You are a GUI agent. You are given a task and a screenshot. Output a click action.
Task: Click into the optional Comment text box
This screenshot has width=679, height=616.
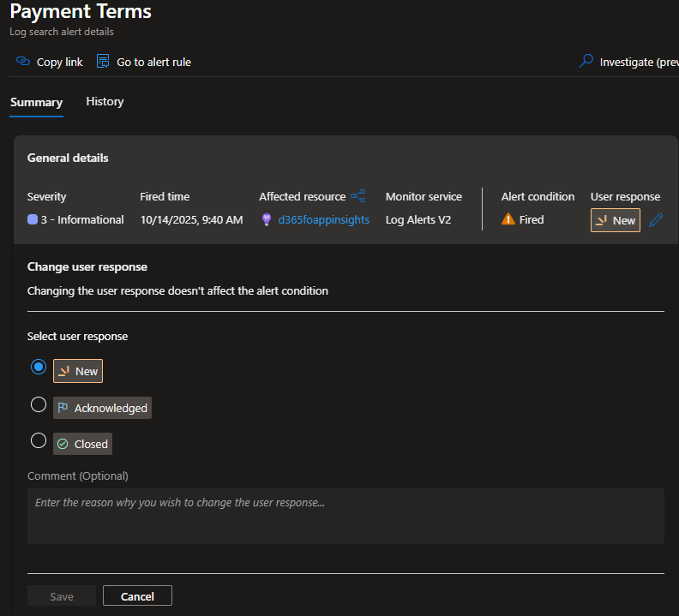(x=346, y=516)
